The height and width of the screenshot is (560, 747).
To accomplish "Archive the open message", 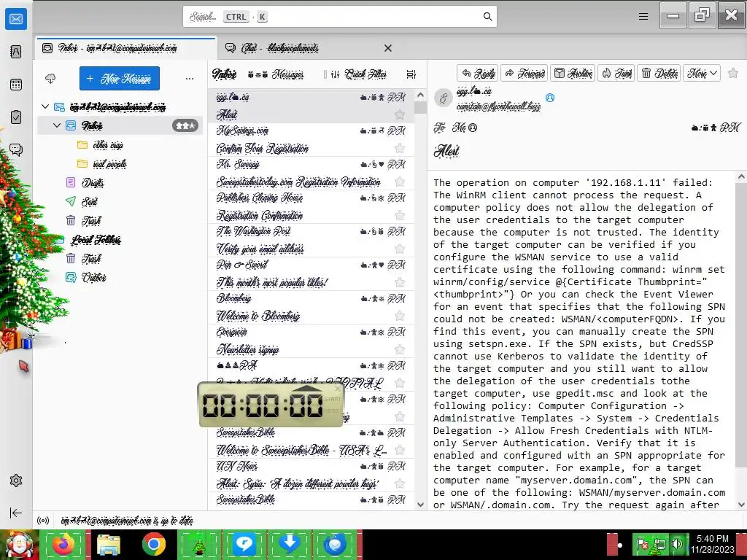I will 573,74.
